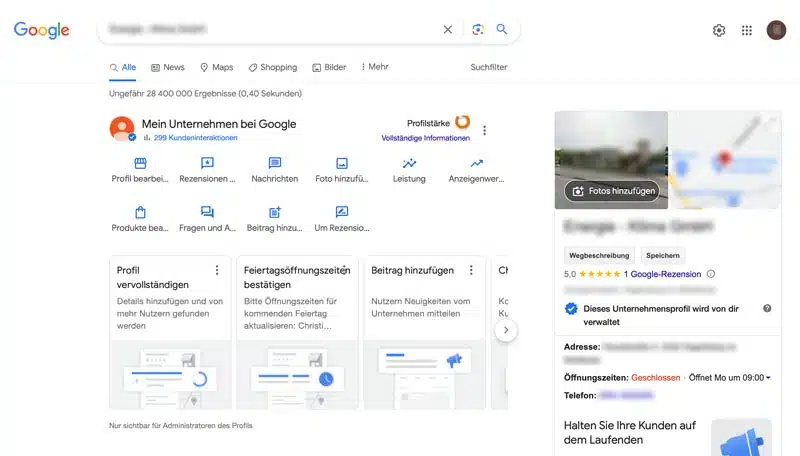
Task: Click the Geschlossen status text
Action: point(656,378)
